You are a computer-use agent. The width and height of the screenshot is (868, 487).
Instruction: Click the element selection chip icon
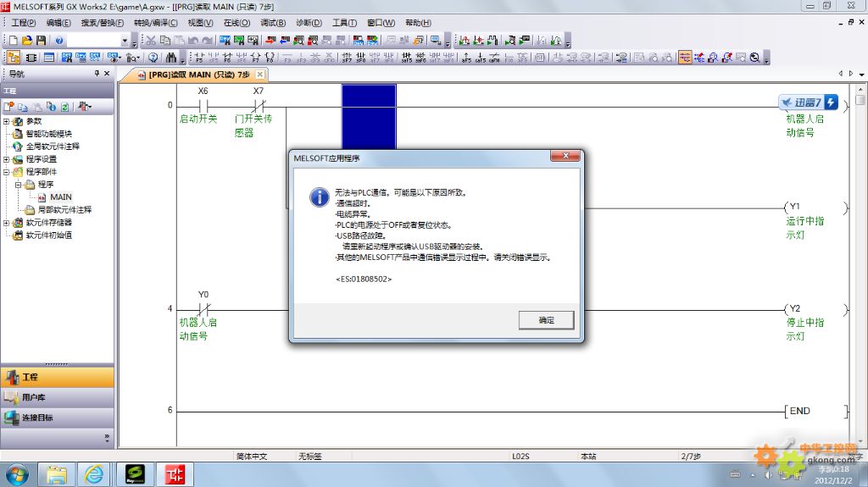(x=31, y=58)
